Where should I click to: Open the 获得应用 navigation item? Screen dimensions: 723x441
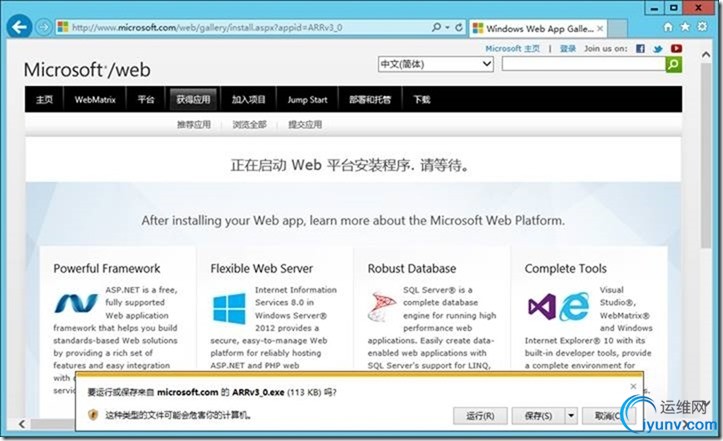[x=193, y=99]
